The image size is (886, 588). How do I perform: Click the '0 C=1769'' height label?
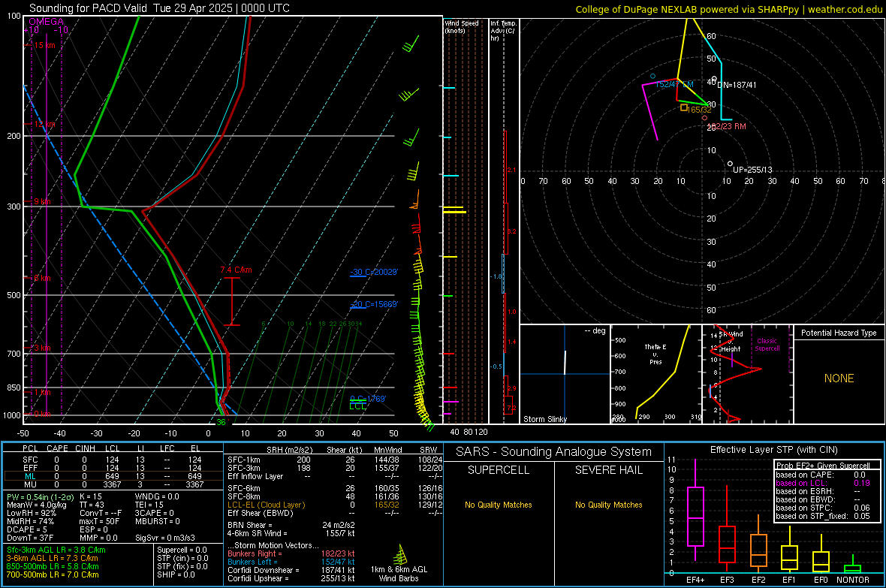point(368,399)
